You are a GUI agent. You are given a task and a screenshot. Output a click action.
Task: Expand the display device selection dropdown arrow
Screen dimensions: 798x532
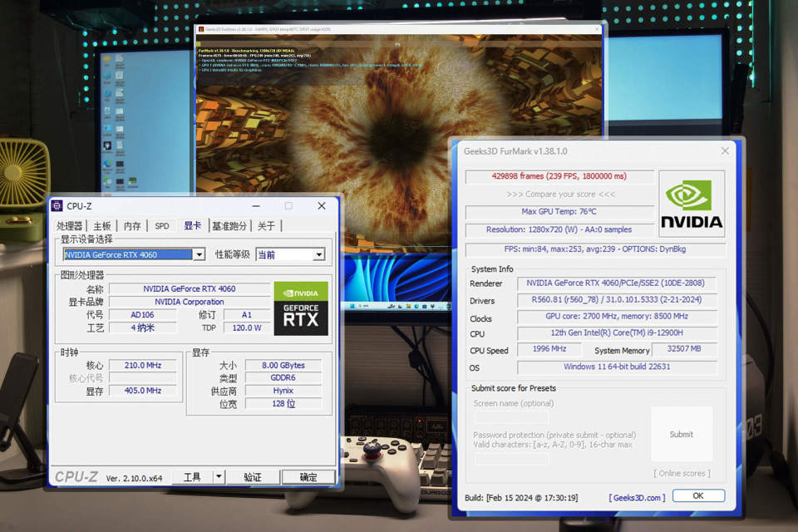(199, 254)
